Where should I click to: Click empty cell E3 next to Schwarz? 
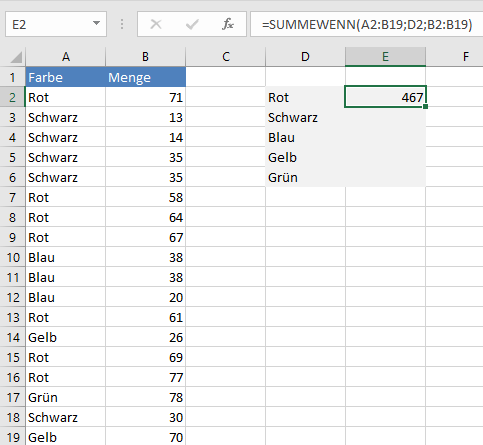pyautogui.click(x=386, y=117)
